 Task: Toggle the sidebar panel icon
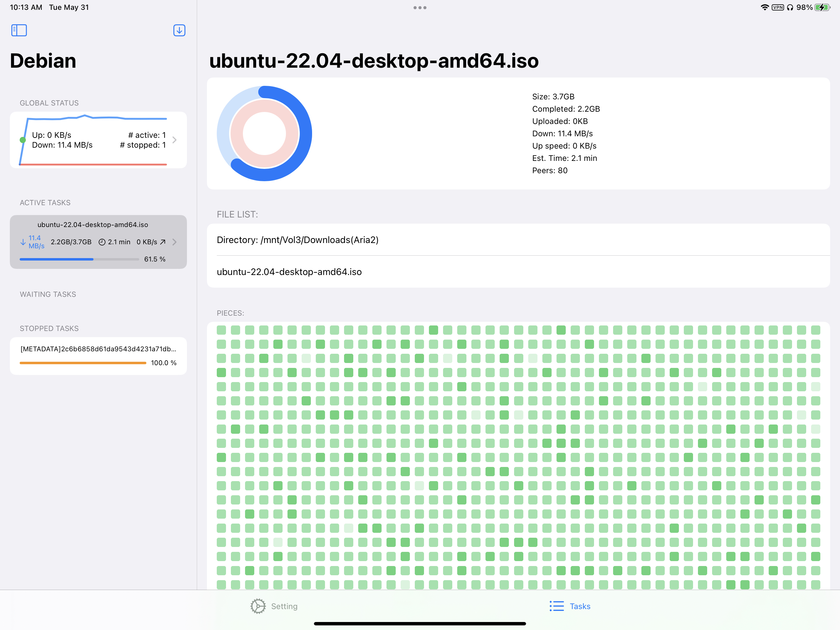(19, 30)
